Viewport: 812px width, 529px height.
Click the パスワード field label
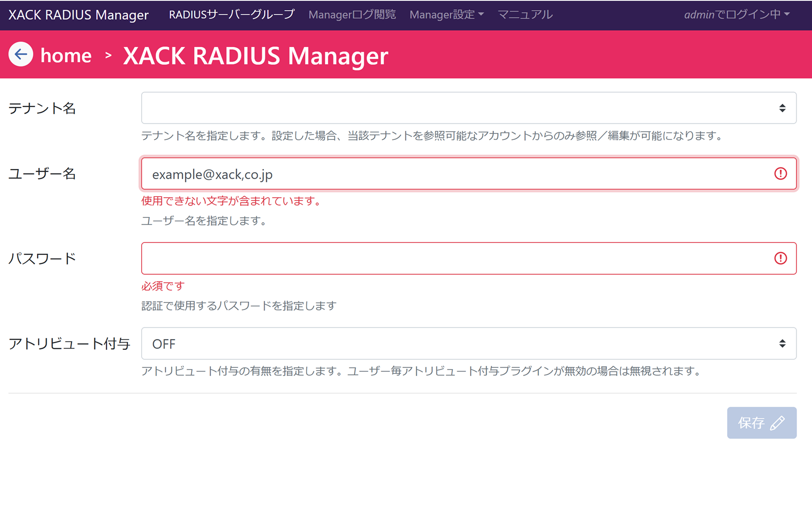(x=42, y=258)
